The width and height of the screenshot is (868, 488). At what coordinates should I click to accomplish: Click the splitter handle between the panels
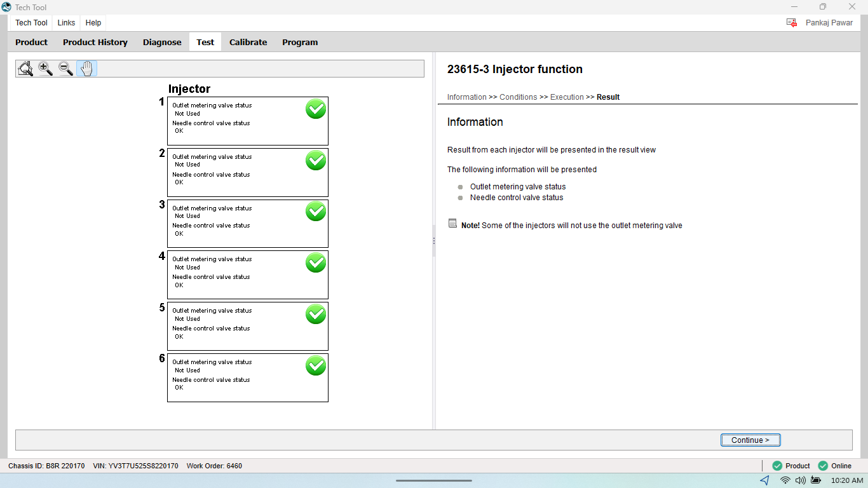[434, 241]
